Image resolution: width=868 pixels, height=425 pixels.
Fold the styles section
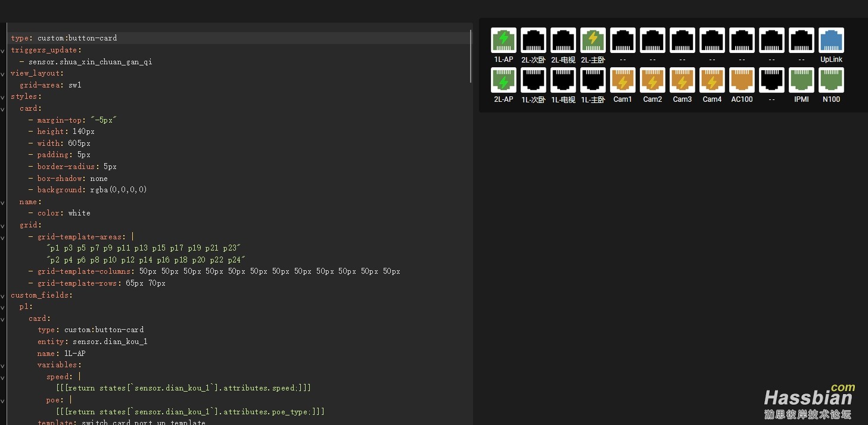3,97
